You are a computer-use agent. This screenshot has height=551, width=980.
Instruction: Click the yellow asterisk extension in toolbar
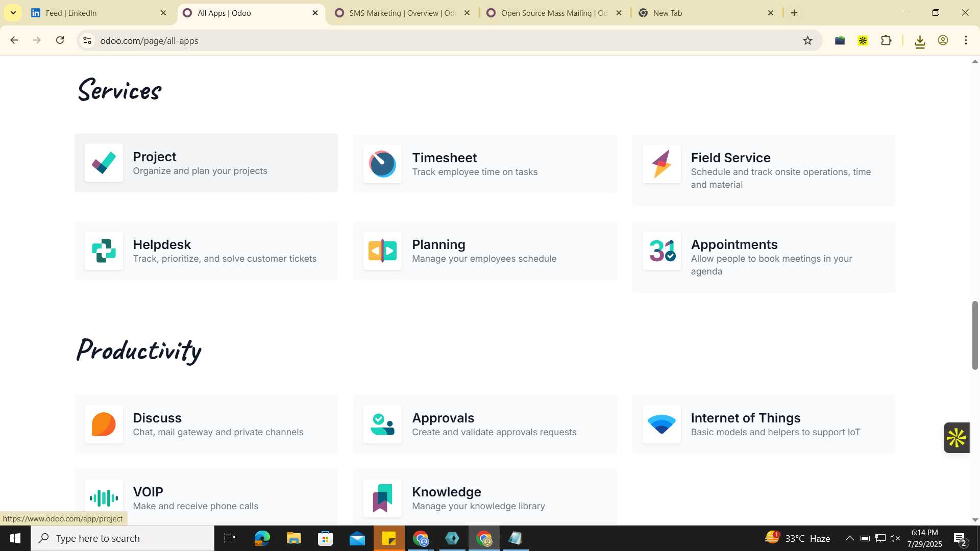(x=863, y=41)
